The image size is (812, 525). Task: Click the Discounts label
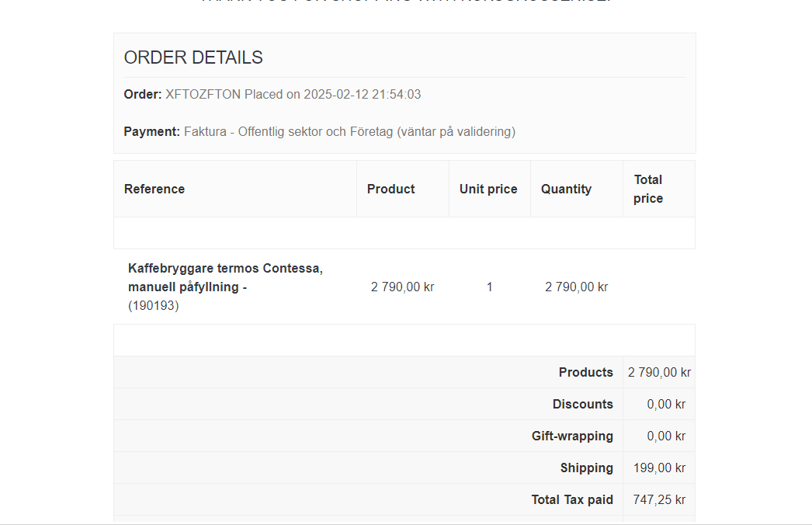click(x=582, y=404)
